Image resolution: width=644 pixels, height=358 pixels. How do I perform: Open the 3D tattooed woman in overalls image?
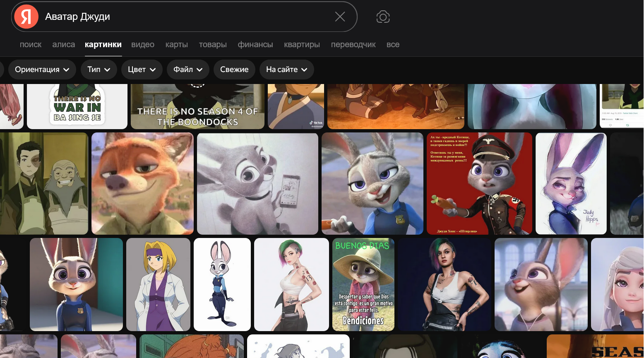[445, 284]
